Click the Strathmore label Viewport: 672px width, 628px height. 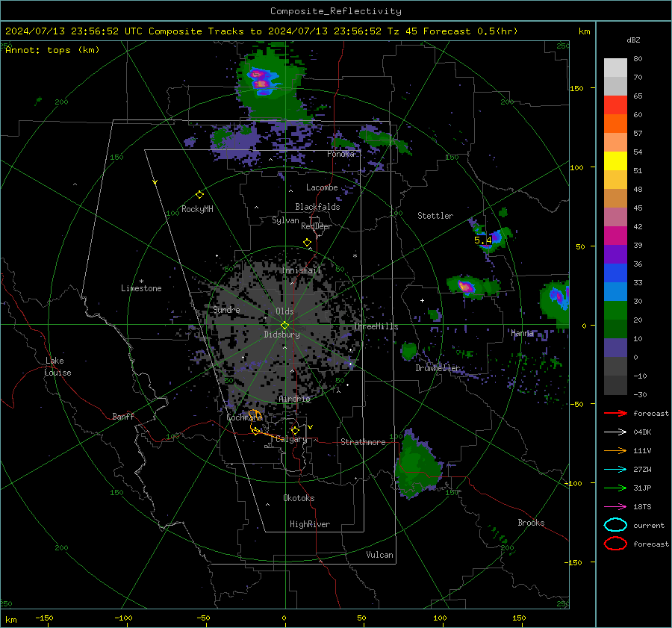363,442
